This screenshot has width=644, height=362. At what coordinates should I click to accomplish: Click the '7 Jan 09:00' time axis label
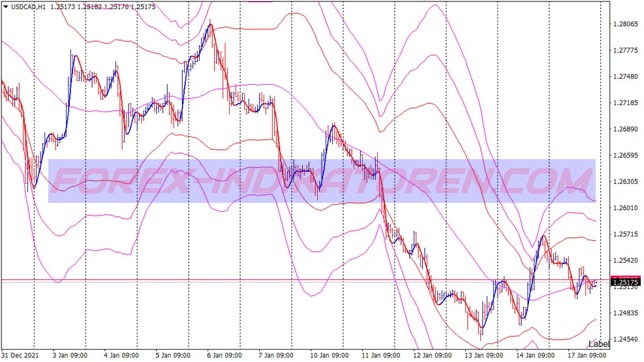(276, 355)
